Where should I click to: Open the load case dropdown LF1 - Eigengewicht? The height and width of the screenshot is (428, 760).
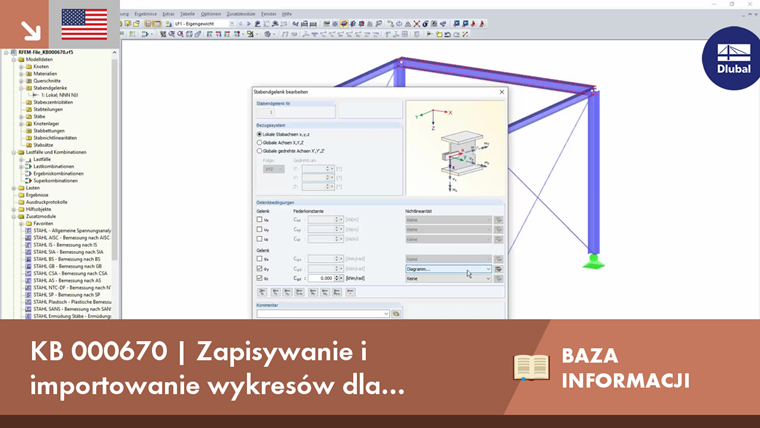[205, 23]
